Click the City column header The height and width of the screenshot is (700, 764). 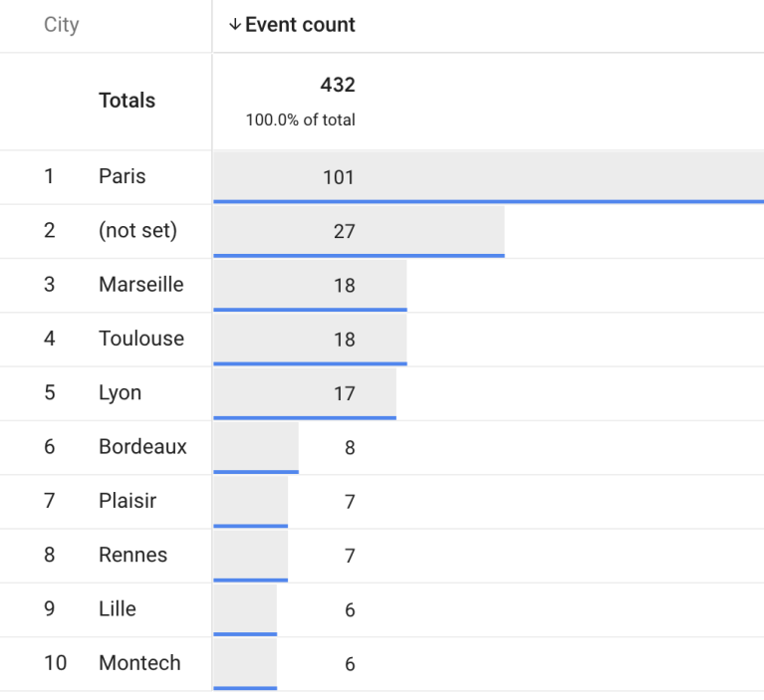pyautogui.click(x=61, y=25)
